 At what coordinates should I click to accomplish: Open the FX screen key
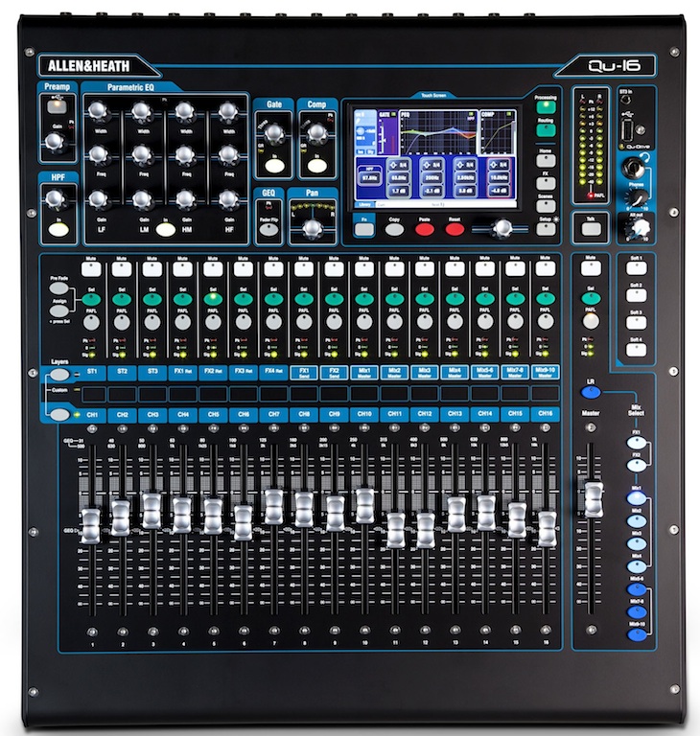coord(546,184)
